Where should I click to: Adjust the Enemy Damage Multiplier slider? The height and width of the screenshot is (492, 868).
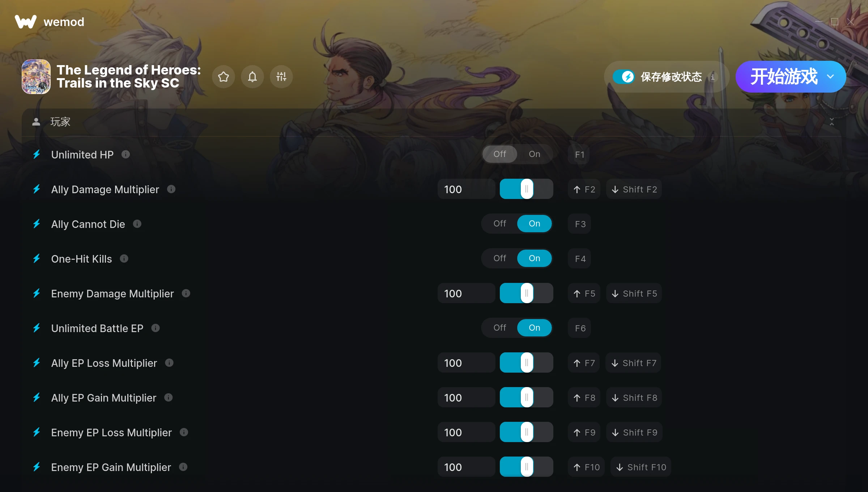coord(527,293)
